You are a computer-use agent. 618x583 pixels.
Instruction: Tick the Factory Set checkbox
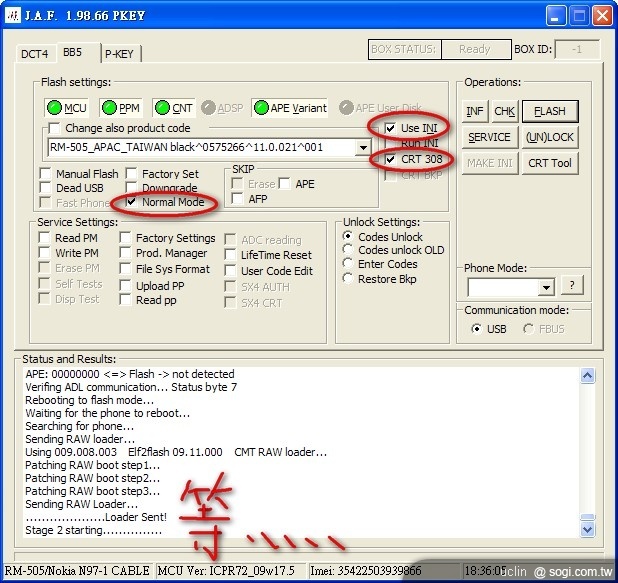[131, 173]
